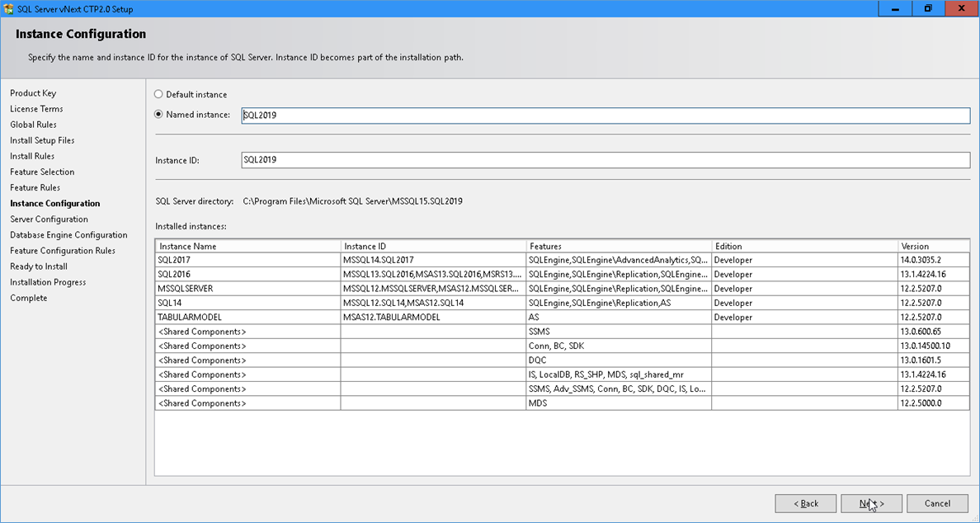Open the Feature Selection step

click(x=42, y=172)
